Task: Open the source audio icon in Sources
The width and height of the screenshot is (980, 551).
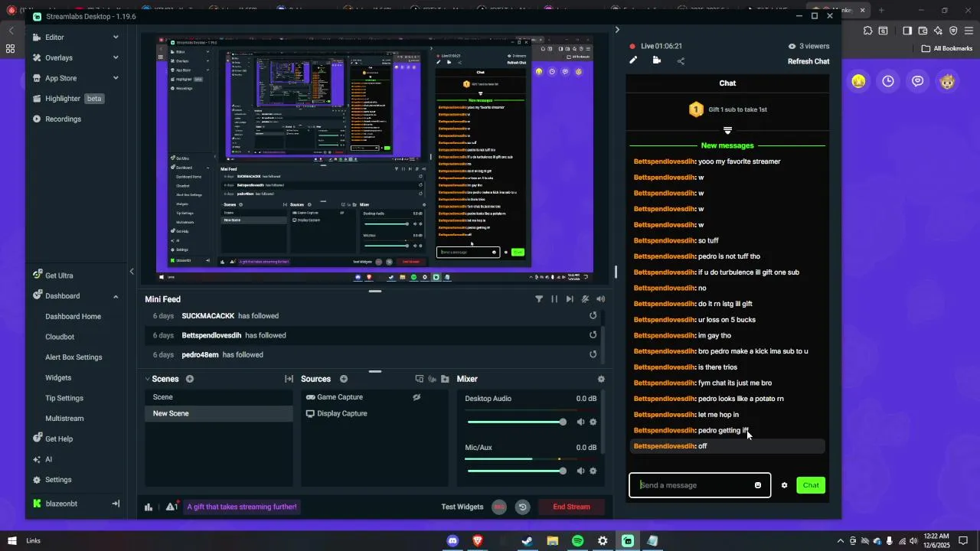Action: [433, 379]
